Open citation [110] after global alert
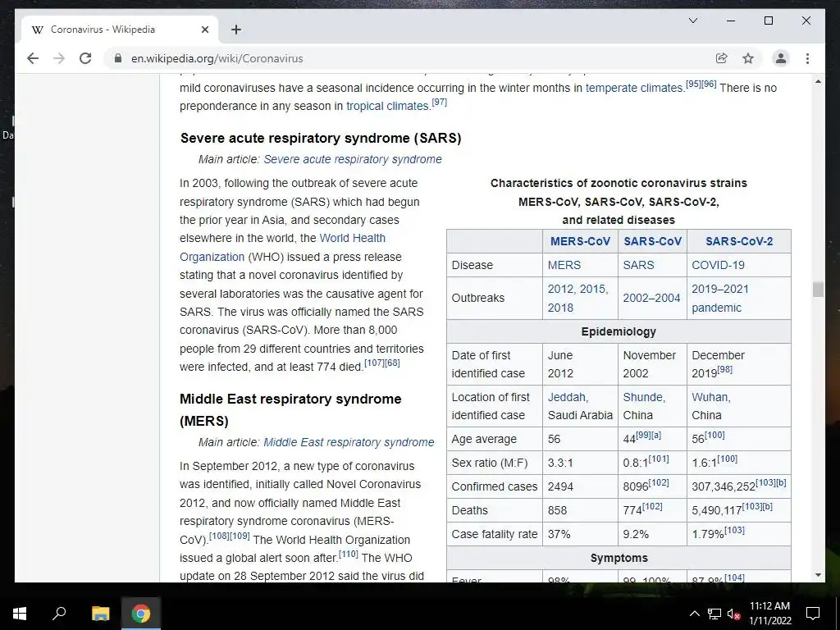 click(348, 554)
